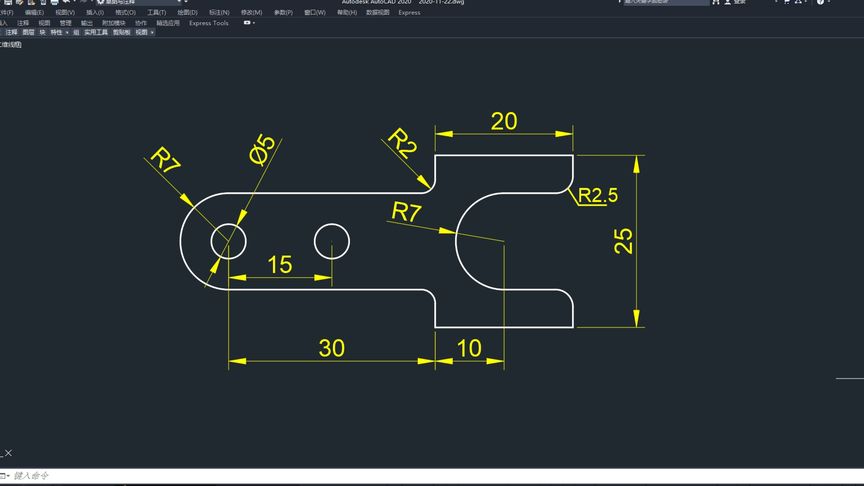Click the Plot printer icon in quick access toolbar

coord(55,2)
